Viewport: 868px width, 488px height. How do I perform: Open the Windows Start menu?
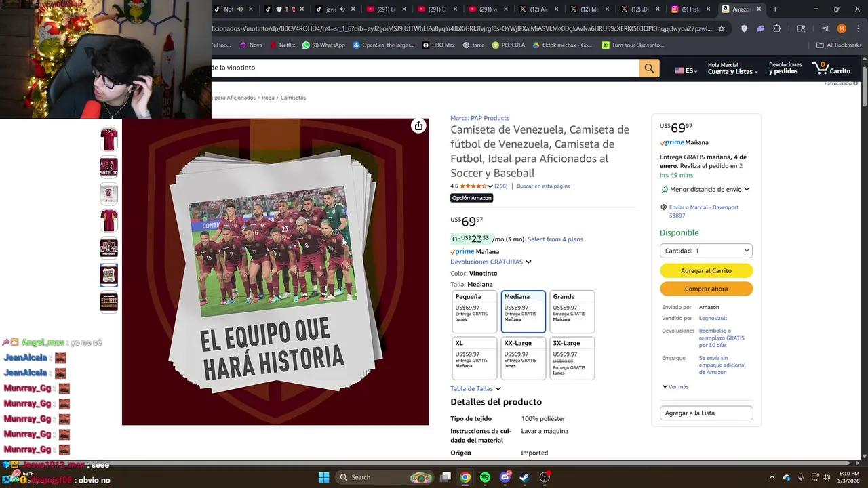323,477
